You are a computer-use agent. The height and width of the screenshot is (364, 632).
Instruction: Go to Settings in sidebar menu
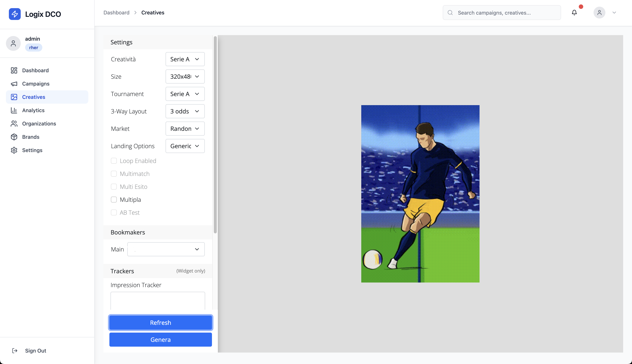(x=32, y=150)
